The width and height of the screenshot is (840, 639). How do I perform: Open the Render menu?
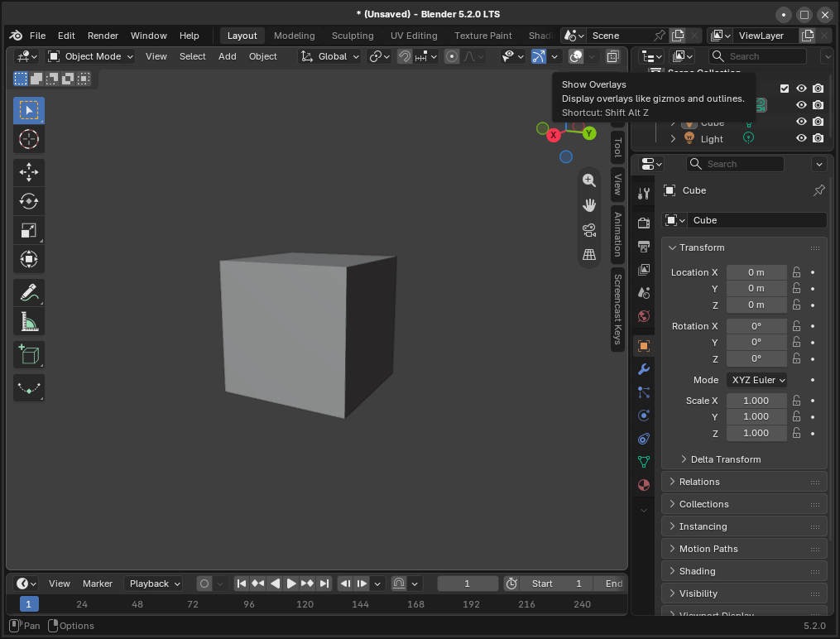[x=103, y=36]
